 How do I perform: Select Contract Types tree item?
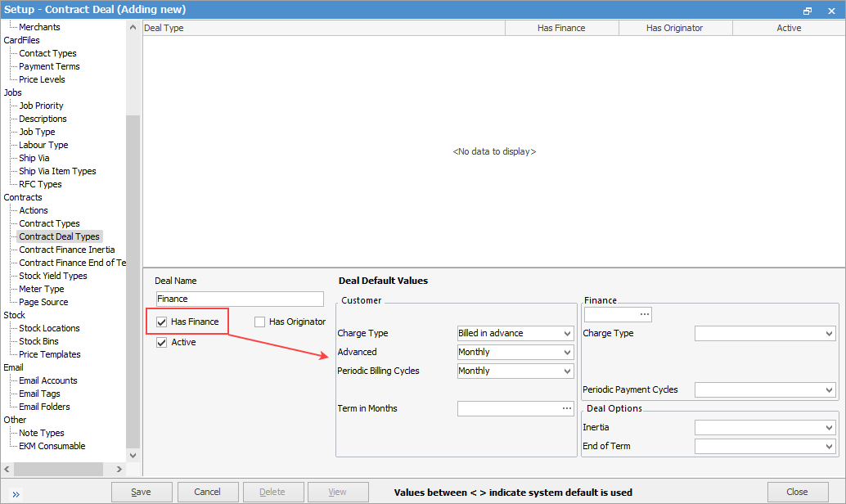point(49,223)
